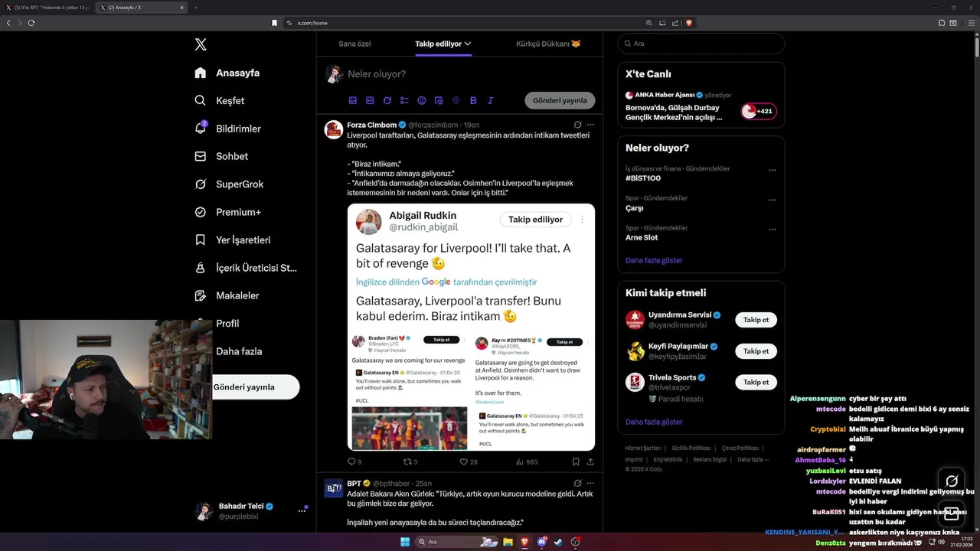The height and width of the screenshot is (551, 980).
Task: Reload the page in the browser
Action: point(31,23)
